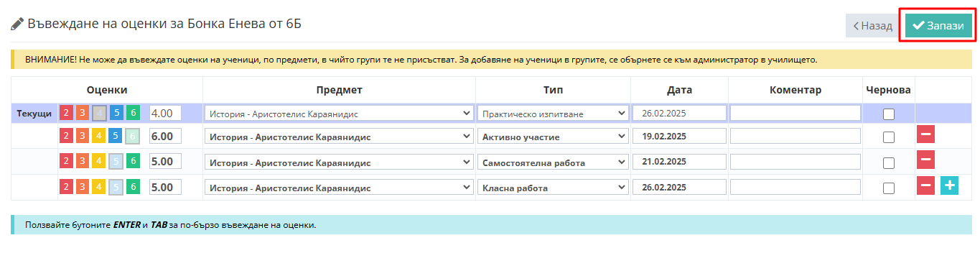Select grade 2 in the Текущи row
This screenshot has width=980, height=271.
[66, 114]
